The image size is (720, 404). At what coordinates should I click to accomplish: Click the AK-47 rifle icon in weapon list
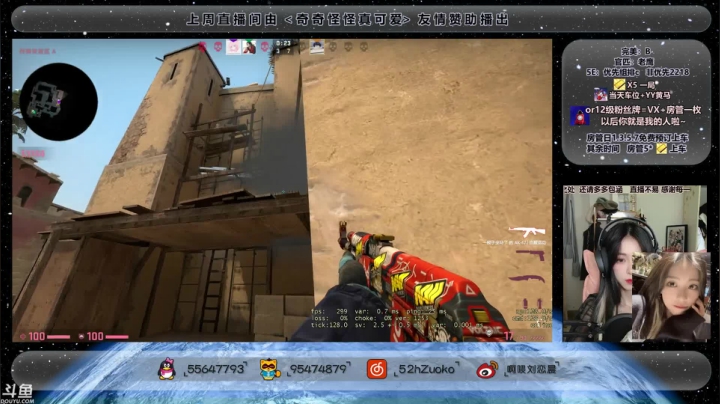coord(527,231)
